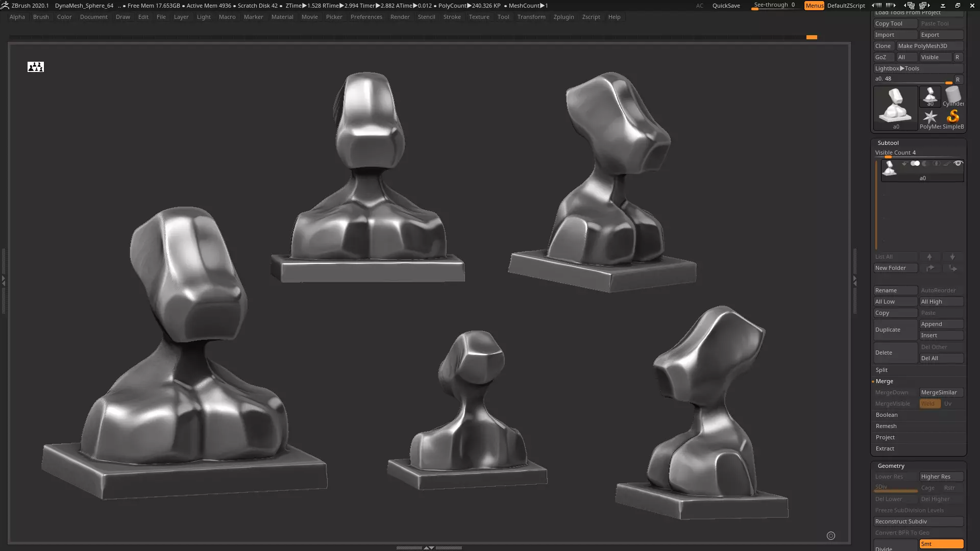
Task: Open the Transform menu
Action: coord(531,17)
